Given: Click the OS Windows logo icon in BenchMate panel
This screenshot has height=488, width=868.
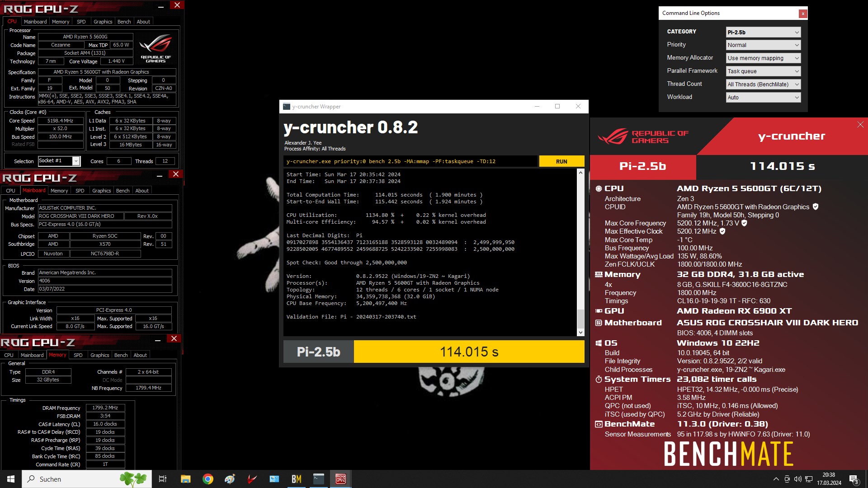Looking at the screenshot, I should [x=599, y=343].
